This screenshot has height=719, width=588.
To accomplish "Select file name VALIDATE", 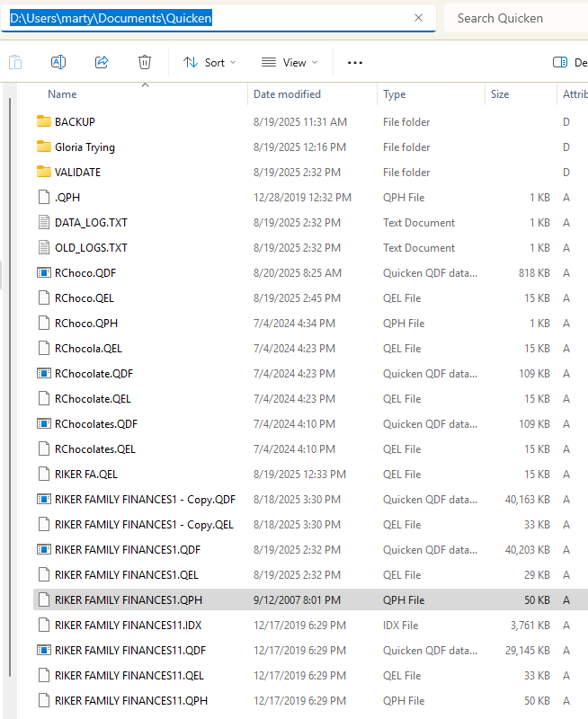I will click(x=78, y=173).
